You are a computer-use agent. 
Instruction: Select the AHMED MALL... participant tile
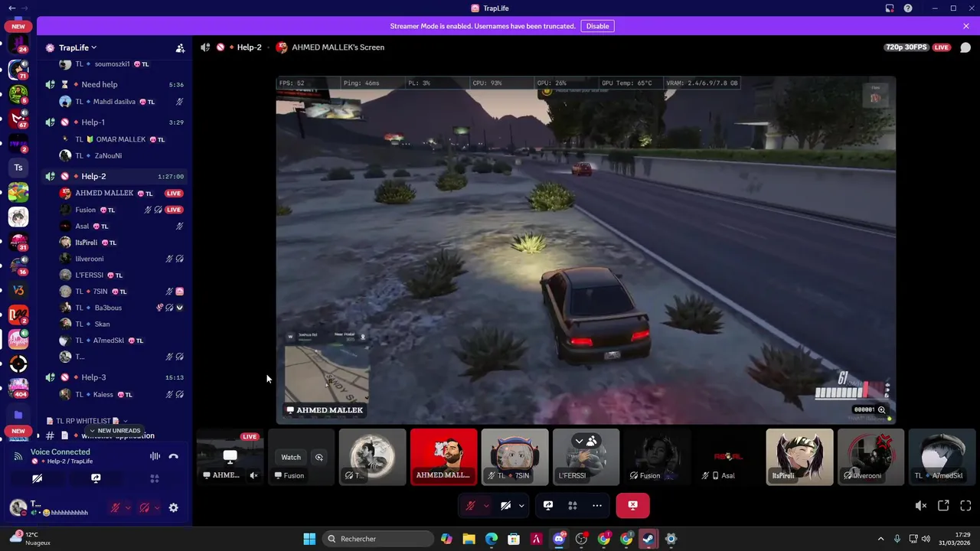point(443,457)
